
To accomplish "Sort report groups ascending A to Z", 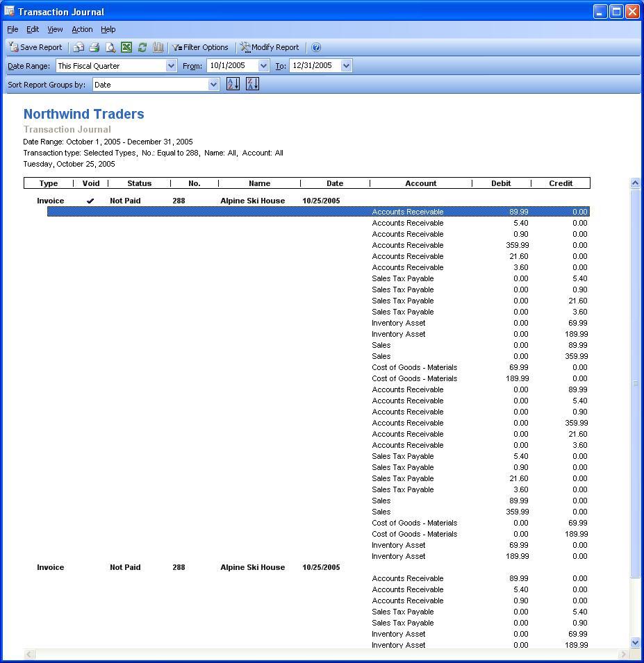I will (x=233, y=84).
